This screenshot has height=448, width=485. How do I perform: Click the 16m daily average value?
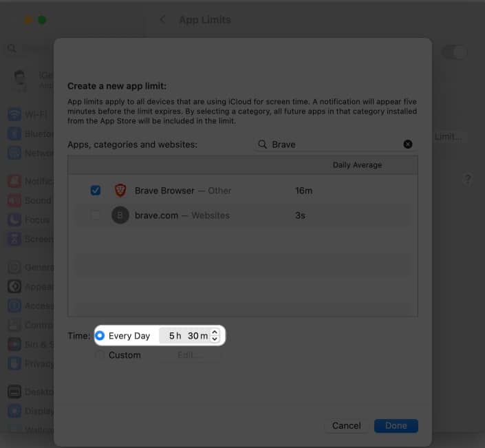pos(303,191)
